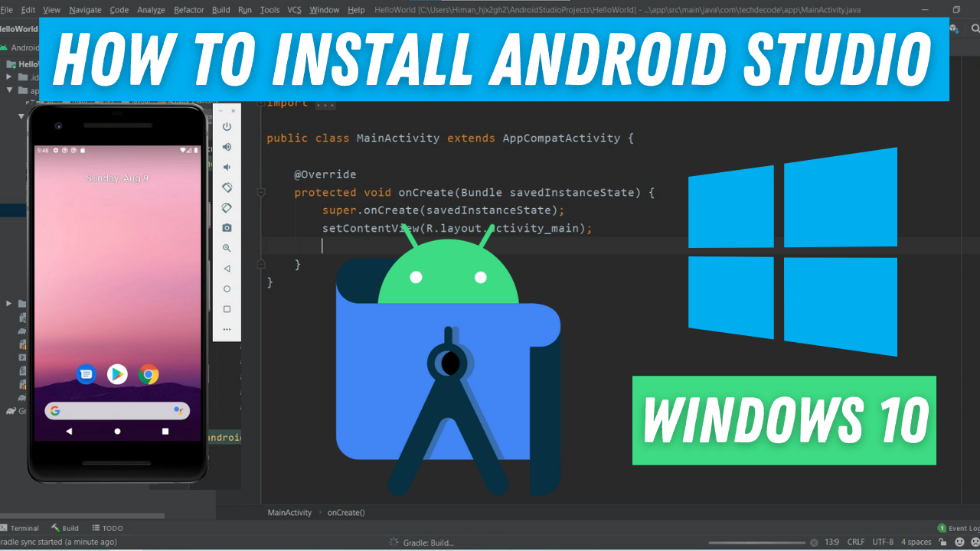
Task: Tap the Google search bar on phone
Action: [x=117, y=411]
